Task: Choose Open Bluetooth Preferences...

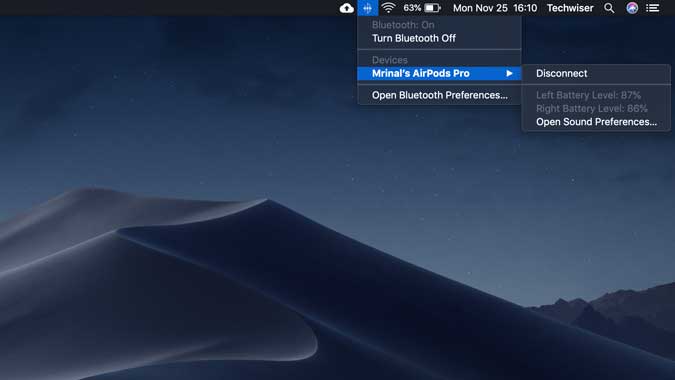Action: tap(439, 95)
